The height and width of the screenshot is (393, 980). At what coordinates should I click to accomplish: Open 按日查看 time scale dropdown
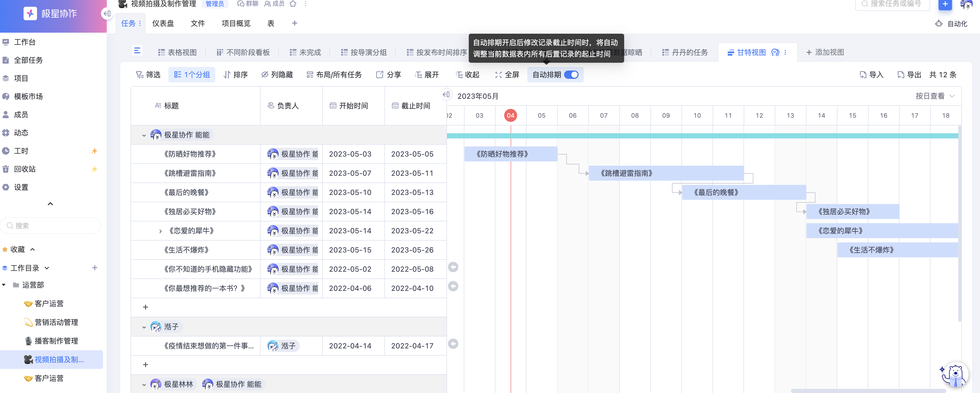pos(935,96)
